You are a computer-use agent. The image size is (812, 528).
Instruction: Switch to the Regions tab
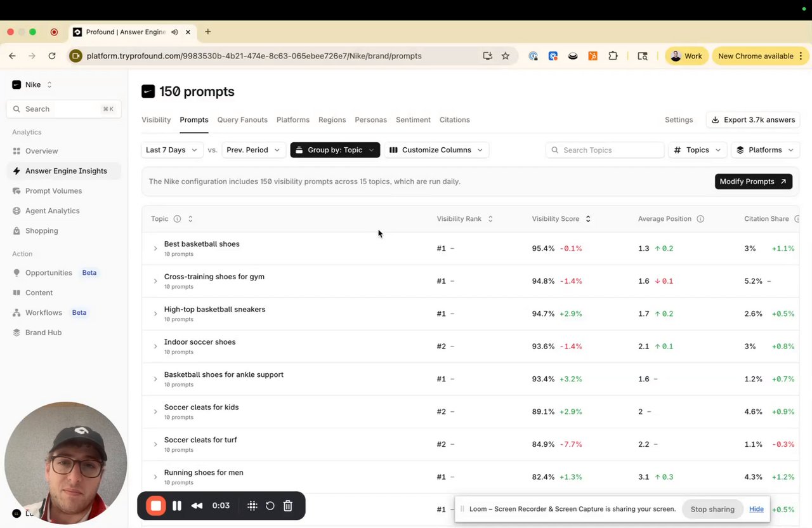(x=332, y=120)
